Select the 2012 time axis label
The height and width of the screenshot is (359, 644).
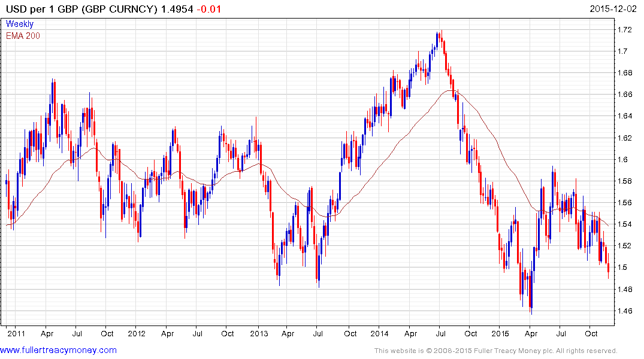pos(137,333)
